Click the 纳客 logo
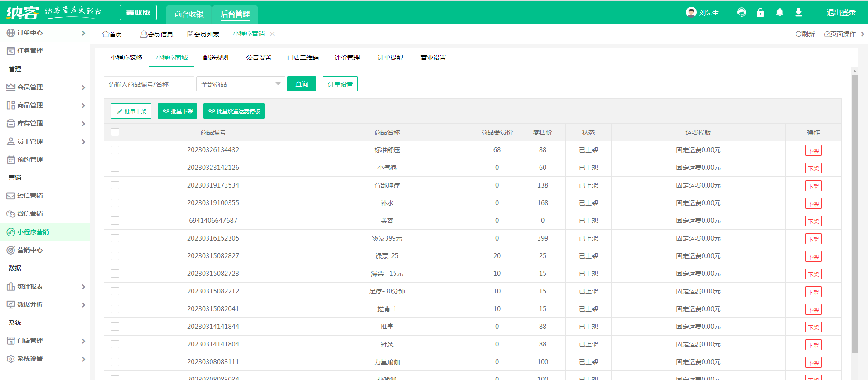 (x=22, y=12)
